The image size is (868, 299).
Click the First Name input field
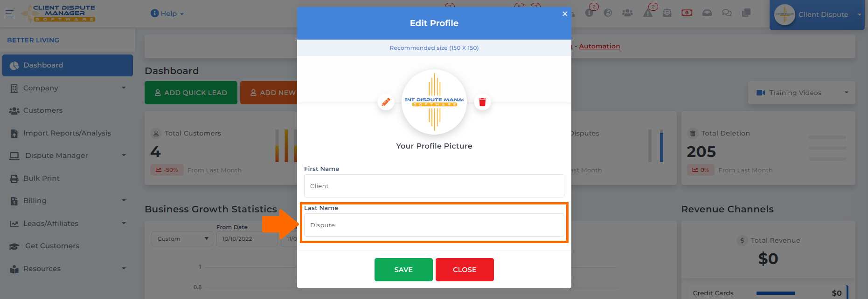click(x=434, y=186)
